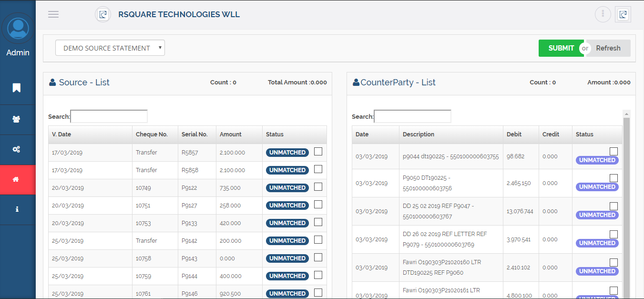Click the vertical dots more options icon
Screen dimensions: 644x299
[603, 14]
